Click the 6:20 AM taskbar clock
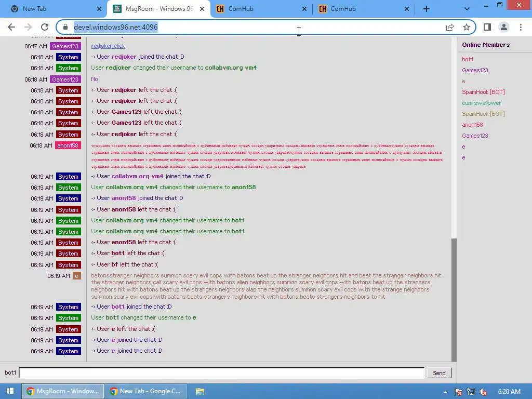The height and width of the screenshot is (399, 532). pyautogui.click(x=509, y=392)
